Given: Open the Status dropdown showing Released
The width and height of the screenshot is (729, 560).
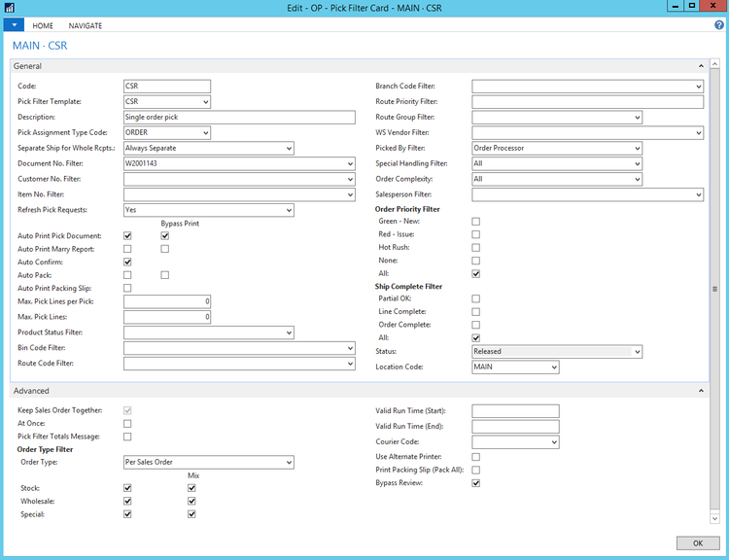Looking at the screenshot, I should tap(638, 352).
